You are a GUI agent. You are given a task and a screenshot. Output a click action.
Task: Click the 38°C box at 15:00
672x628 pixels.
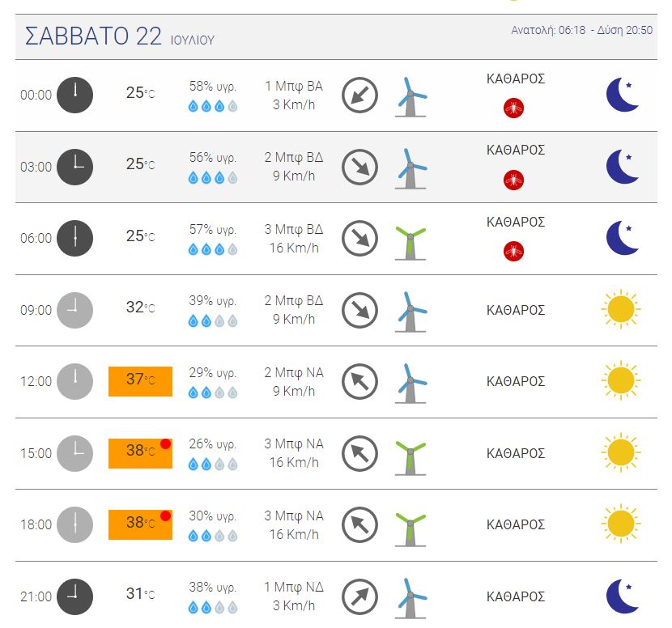pyautogui.click(x=140, y=453)
